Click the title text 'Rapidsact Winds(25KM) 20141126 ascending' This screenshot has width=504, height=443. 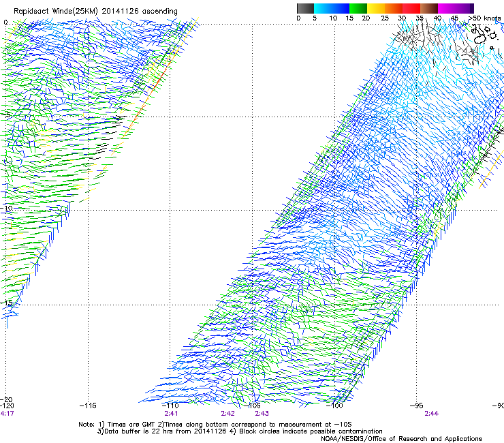(95, 12)
